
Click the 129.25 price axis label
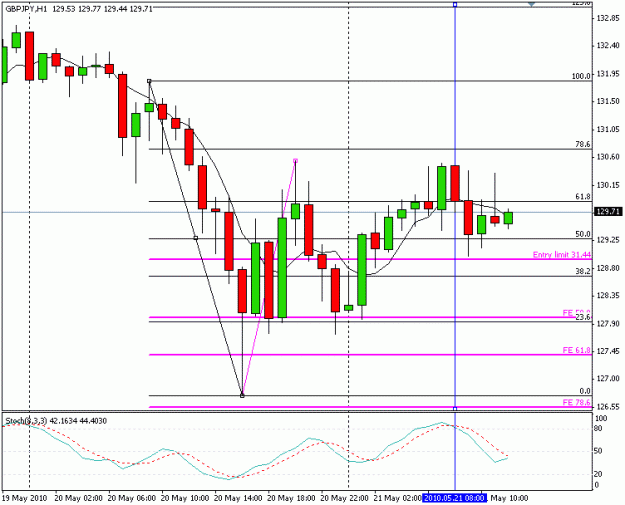[608, 240]
